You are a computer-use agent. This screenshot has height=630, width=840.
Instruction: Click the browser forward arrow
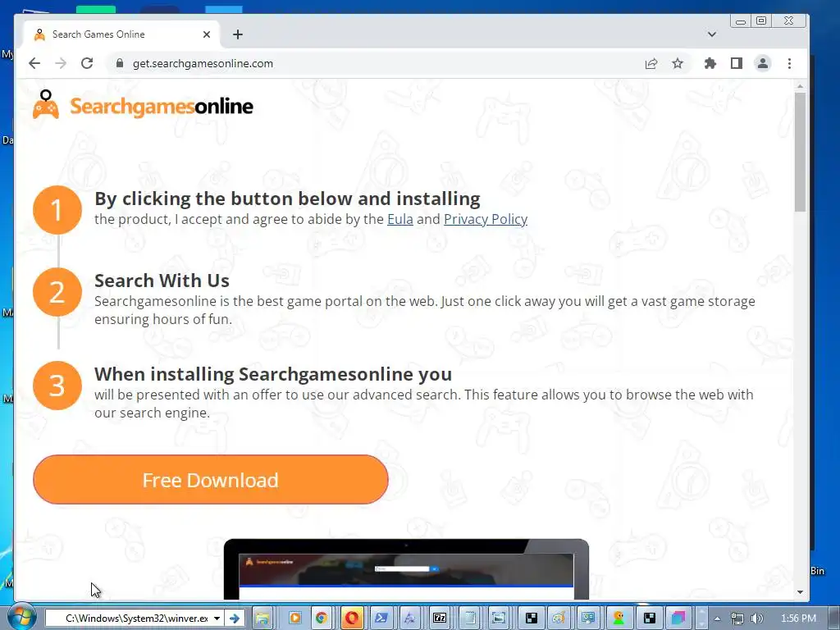click(61, 63)
